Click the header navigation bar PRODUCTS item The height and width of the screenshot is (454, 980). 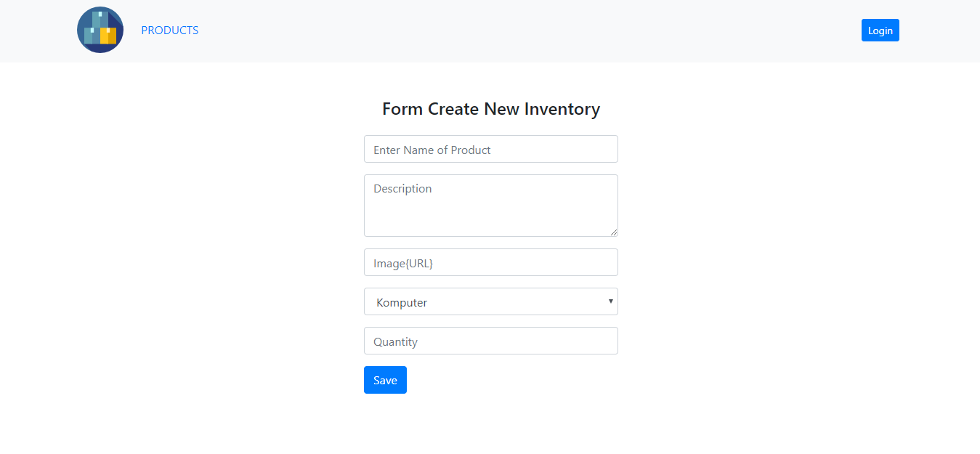[x=169, y=30]
